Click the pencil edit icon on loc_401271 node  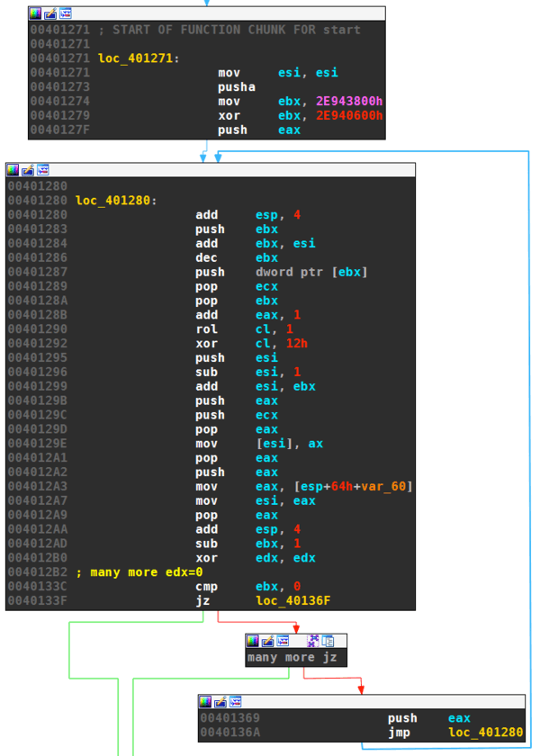click(50, 13)
